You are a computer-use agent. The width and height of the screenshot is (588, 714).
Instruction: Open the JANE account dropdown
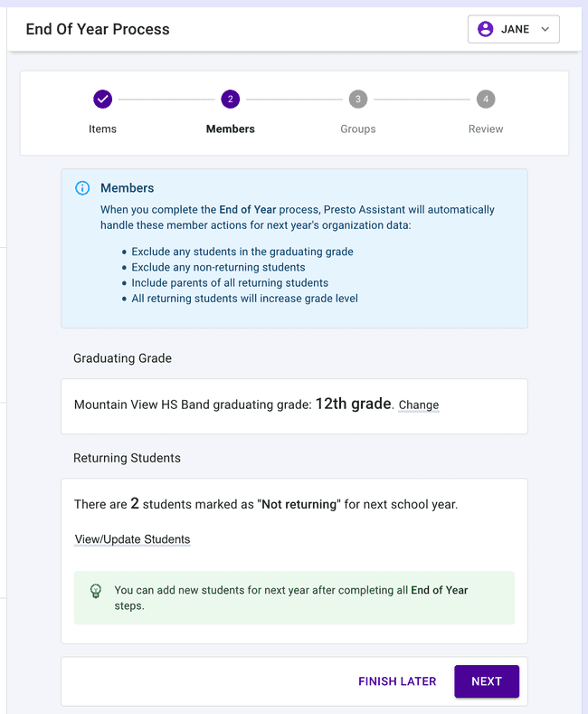pos(514,29)
